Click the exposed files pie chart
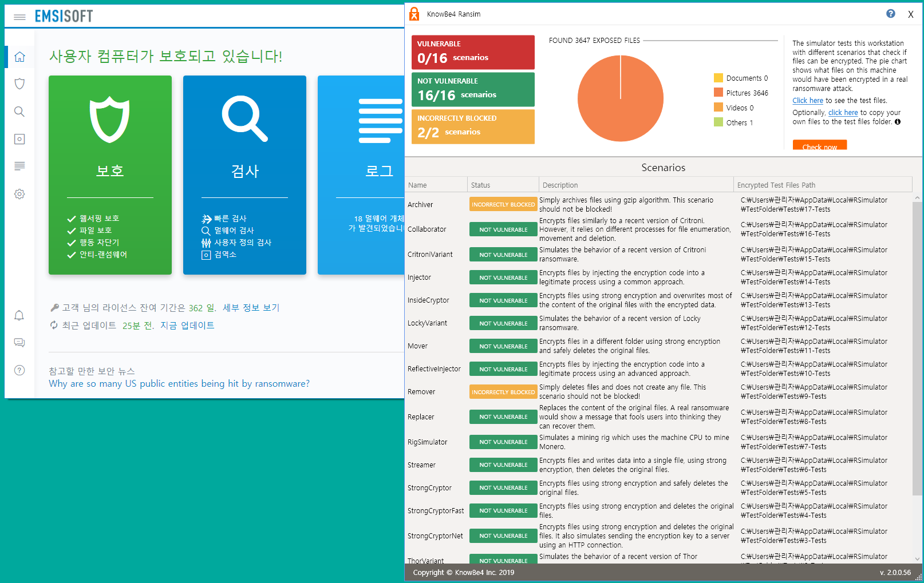This screenshot has width=924, height=583. pos(621,98)
